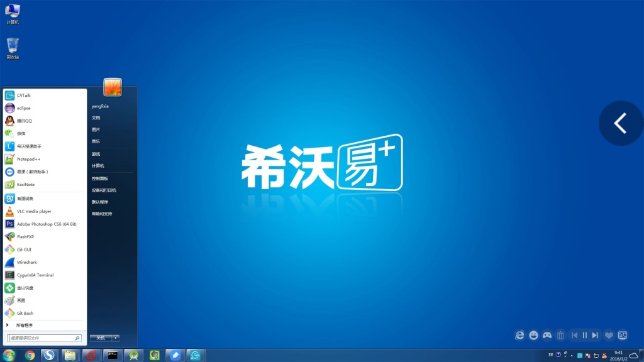Show hidden system tray icons

[x=572, y=356]
